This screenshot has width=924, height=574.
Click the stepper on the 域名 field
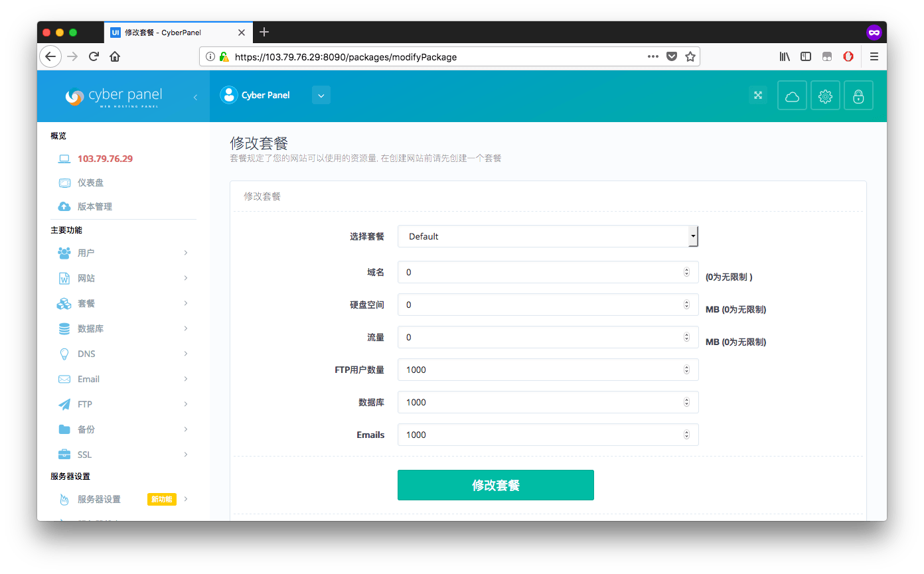[686, 272]
